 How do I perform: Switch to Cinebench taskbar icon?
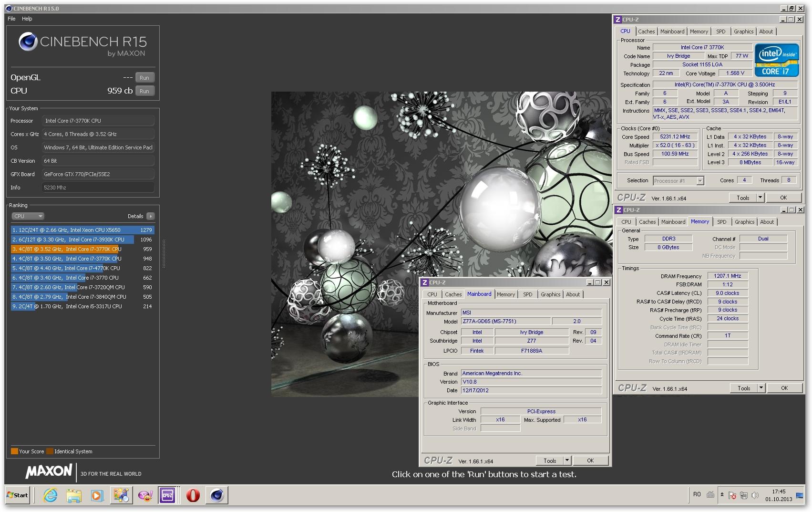click(x=217, y=495)
